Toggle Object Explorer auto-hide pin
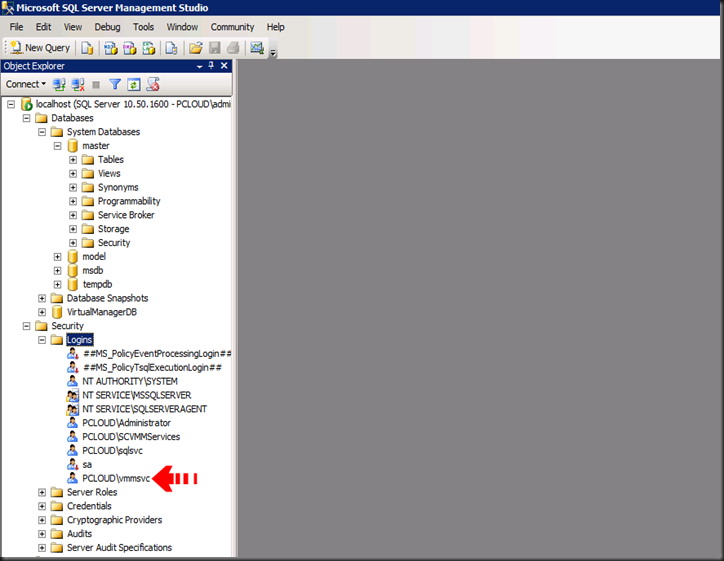The height and width of the screenshot is (561, 724). (x=211, y=66)
